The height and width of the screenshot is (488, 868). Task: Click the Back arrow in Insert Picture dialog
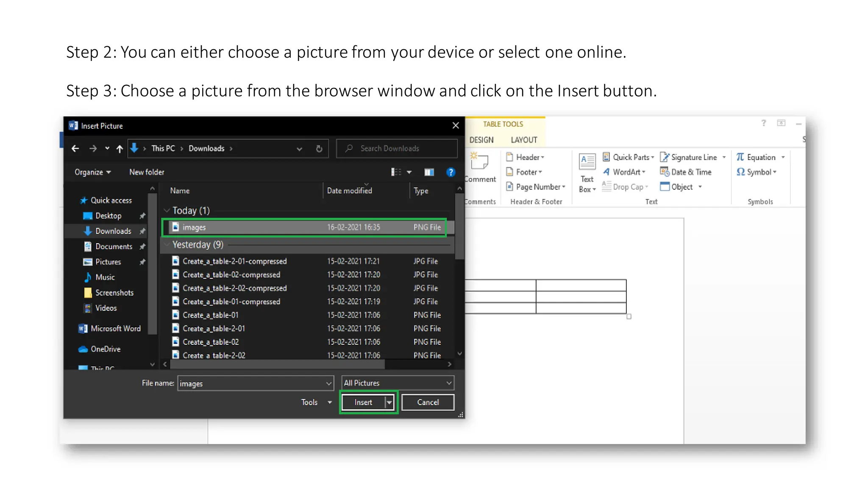pos(75,149)
